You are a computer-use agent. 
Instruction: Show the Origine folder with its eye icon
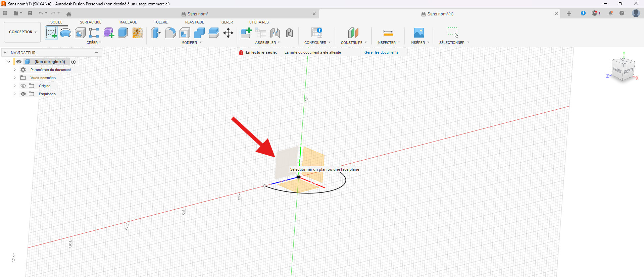coord(23,86)
